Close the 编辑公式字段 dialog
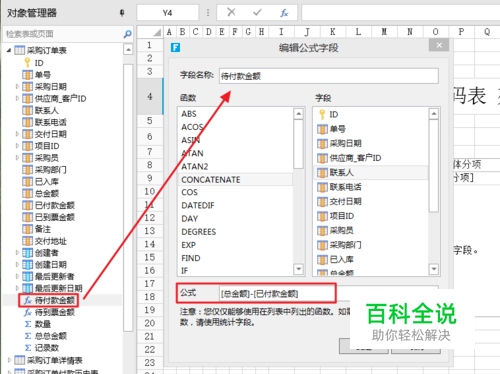 439,45
